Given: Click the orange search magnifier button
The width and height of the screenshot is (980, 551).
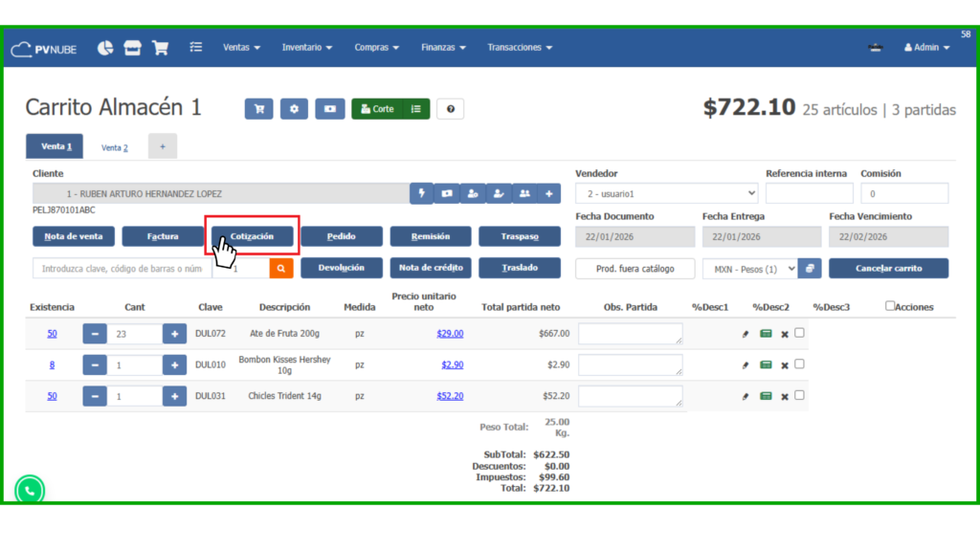Looking at the screenshot, I should (280, 269).
